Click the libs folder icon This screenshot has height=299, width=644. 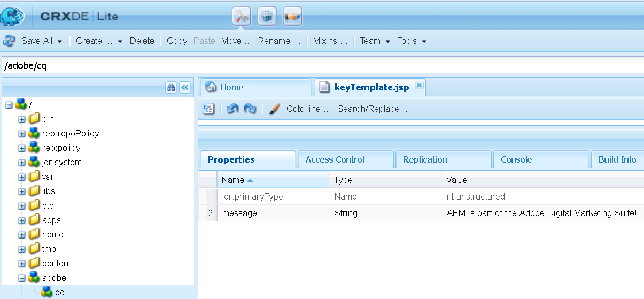pos(34,191)
